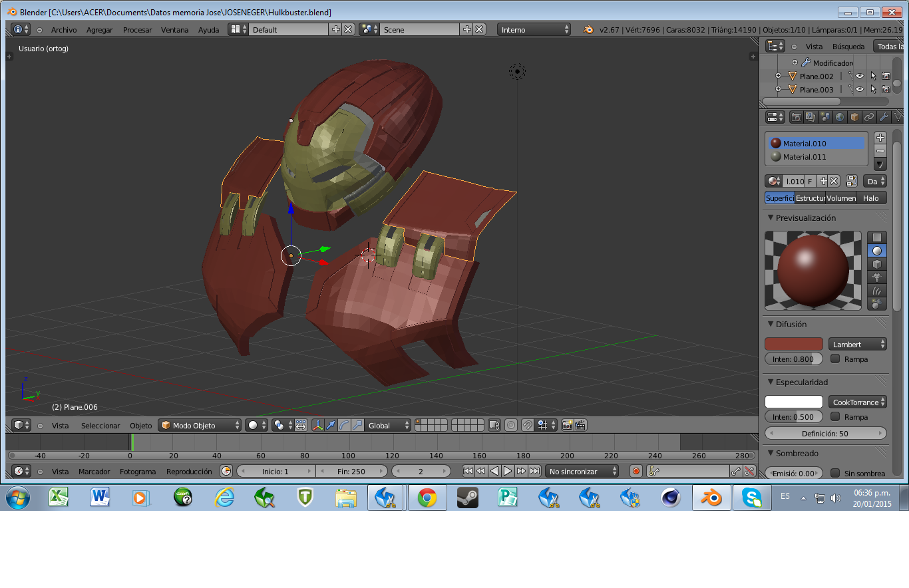The width and height of the screenshot is (909, 588).
Task: Open Interno render engine dropdown
Action: click(534, 29)
